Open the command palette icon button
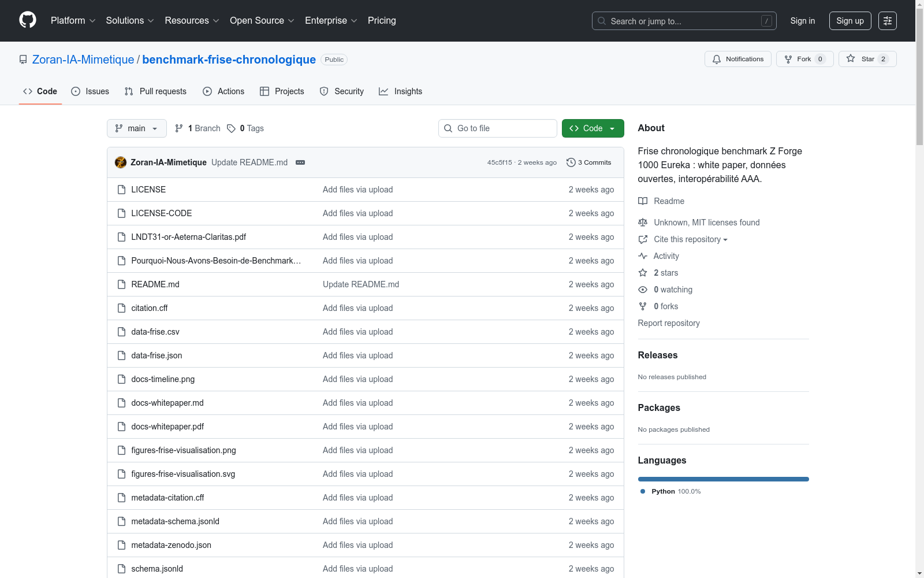This screenshot has height=578, width=924. click(888, 21)
